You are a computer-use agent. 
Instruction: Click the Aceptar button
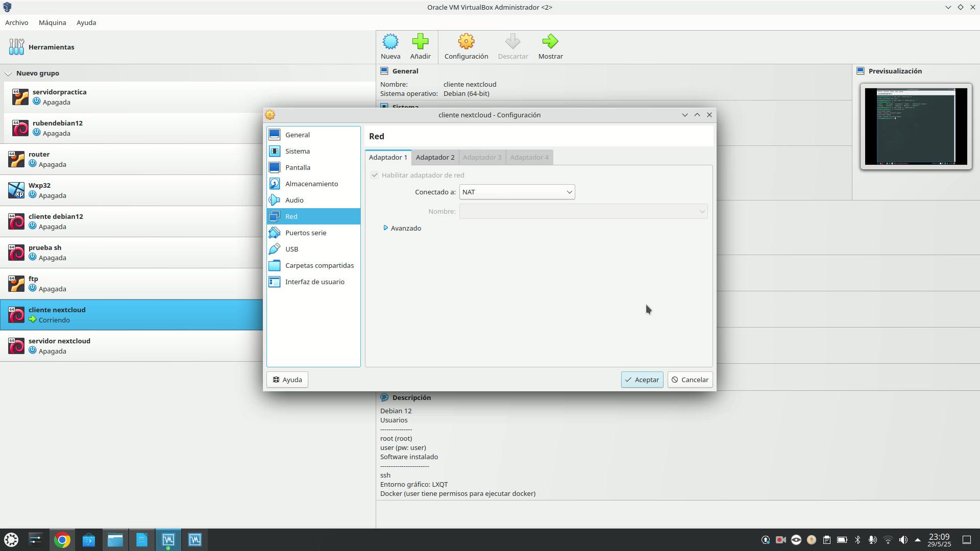click(x=642, y=380)
